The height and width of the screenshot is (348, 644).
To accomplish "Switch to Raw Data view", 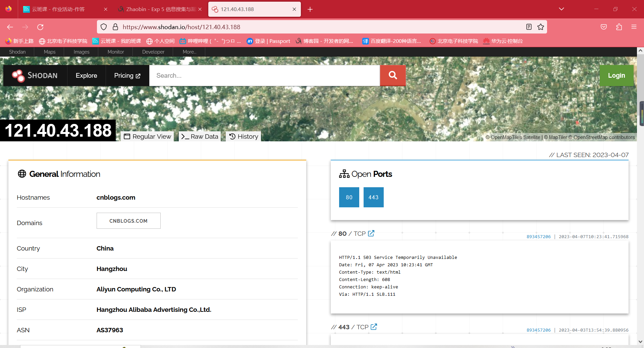I will click(x=200, y=136).
